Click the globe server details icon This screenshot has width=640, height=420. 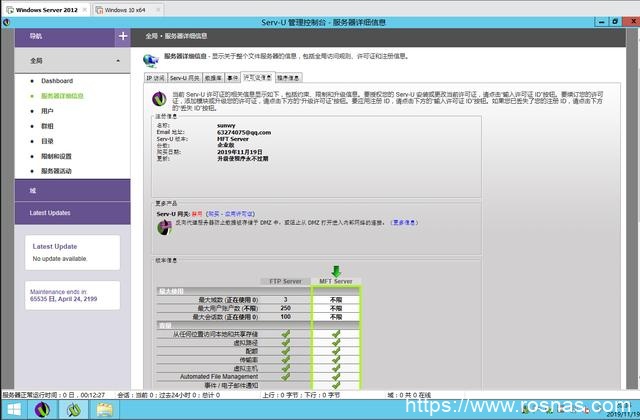point(151,60)
